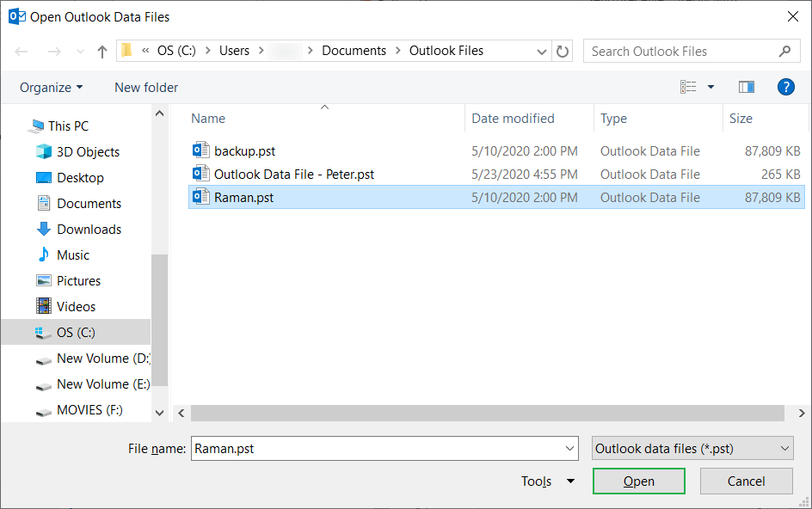Screen dimensions: 812x509
Task: Select Outlook Files in the address path
Action: pos(446,51)
